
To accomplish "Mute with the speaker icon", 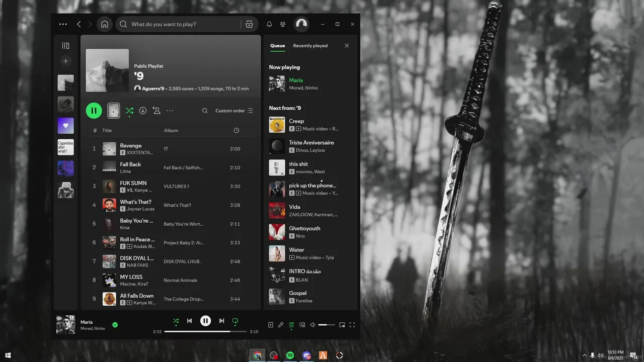I will 312,325.
